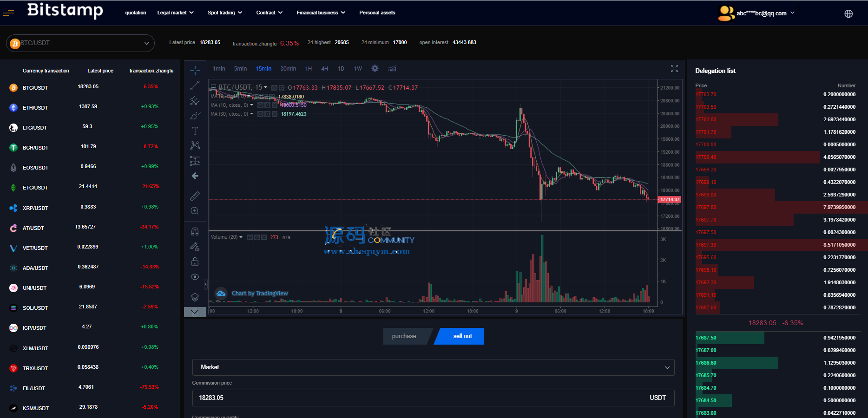Viewport: 868px width, 418px height.
Task: Click the user avatar icon
Action: 726,13
